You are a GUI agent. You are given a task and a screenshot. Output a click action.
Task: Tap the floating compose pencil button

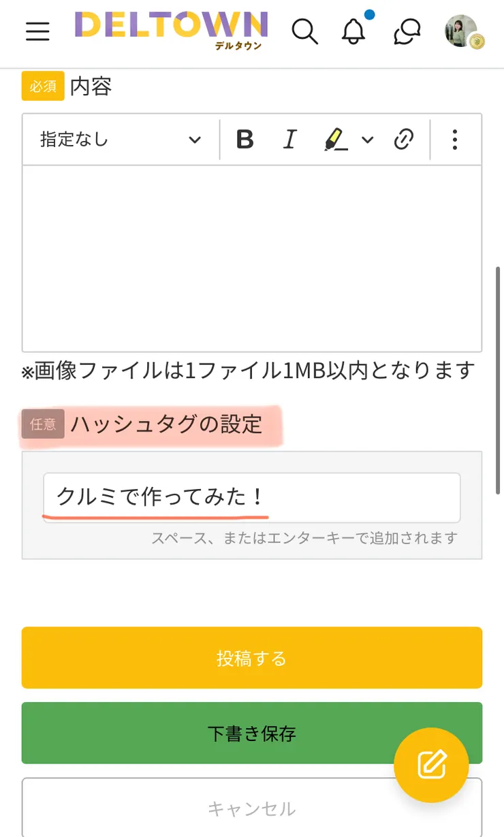pyautogui.click(x=432, y=765)
